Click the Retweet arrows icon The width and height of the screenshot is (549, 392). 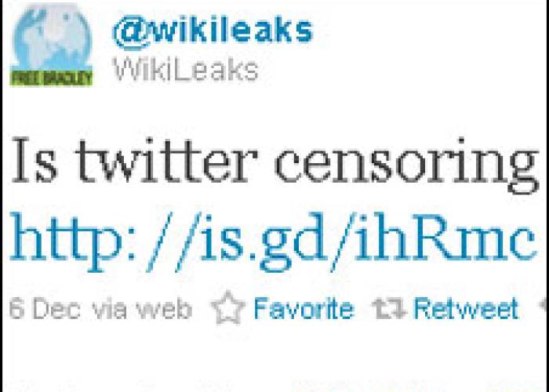click(x=390, y=310)
